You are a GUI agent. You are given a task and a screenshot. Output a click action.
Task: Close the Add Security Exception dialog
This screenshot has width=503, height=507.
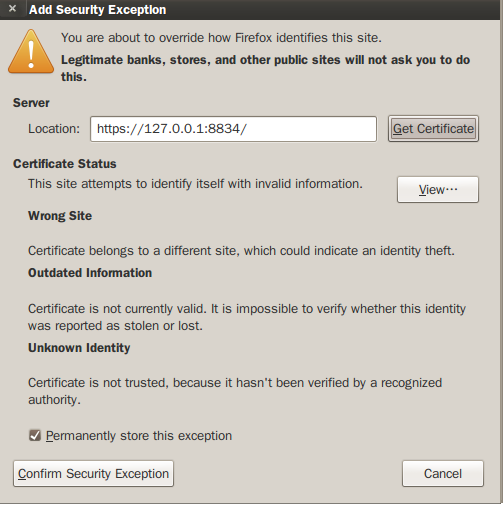[x=12, y=9]
